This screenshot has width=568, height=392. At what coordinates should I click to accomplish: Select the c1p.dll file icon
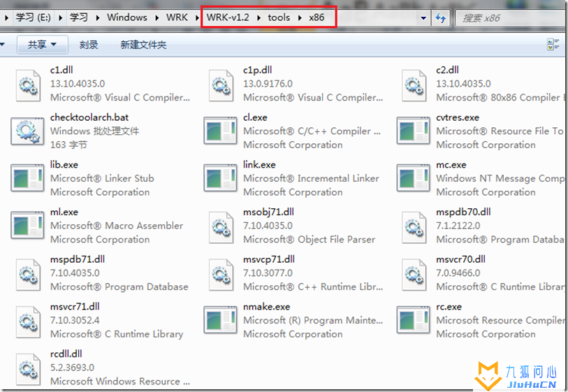[221, 85]
